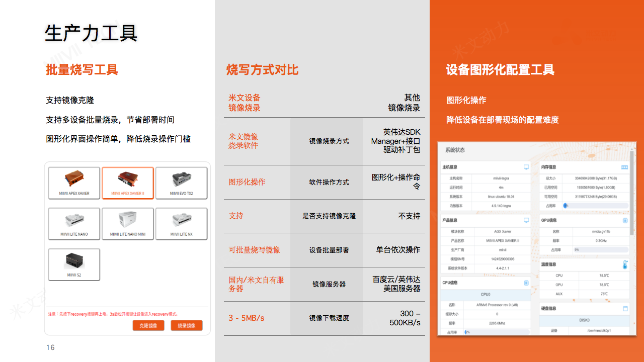Click slide title 生产力工具
This screenshot has width=644, height=362.
pyautogui.click(x=91, y=33)
